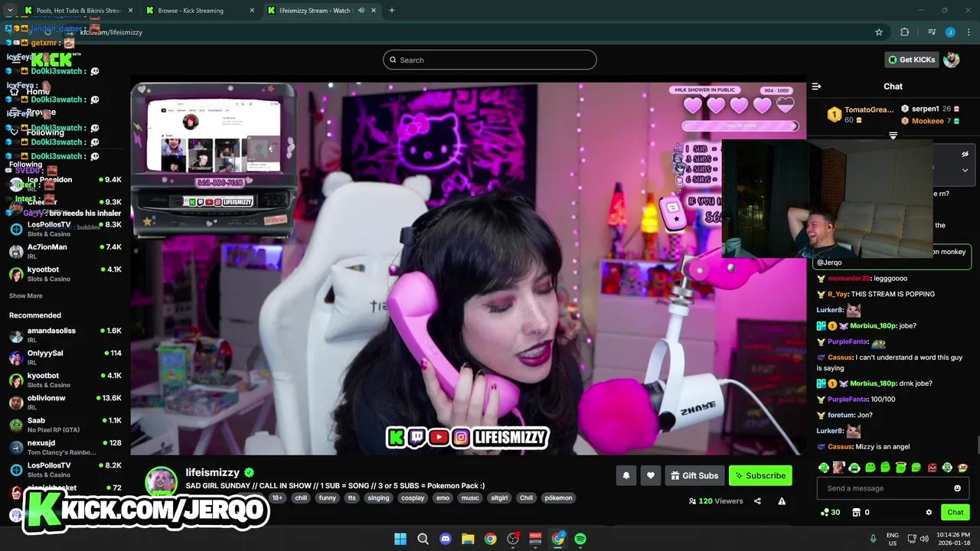
Task: Open Ac7ionMan channel in sidebar
Action: tap(65, 252)
